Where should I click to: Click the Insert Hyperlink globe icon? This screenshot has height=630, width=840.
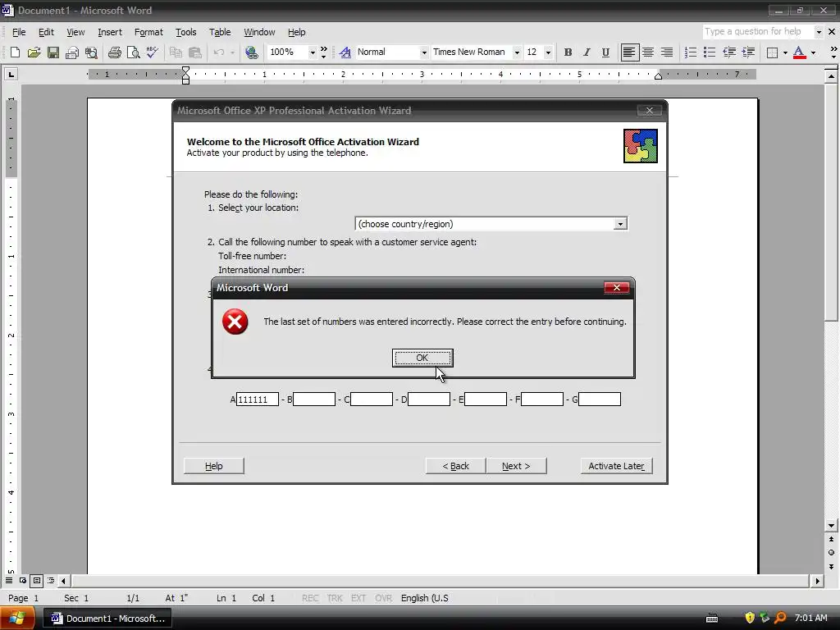click(251, 52)
